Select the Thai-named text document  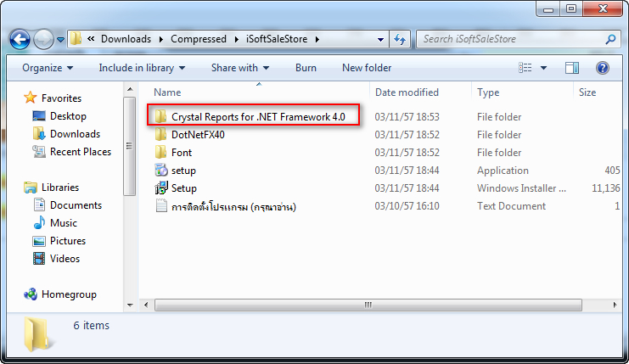pyautogui.click(x=233, y=206)
